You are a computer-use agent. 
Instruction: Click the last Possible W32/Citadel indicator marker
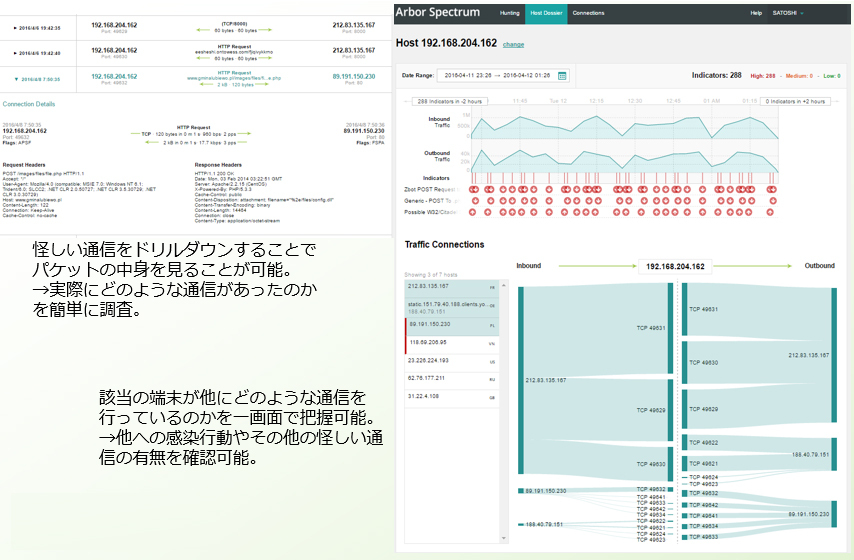click(x=770, y=212)
